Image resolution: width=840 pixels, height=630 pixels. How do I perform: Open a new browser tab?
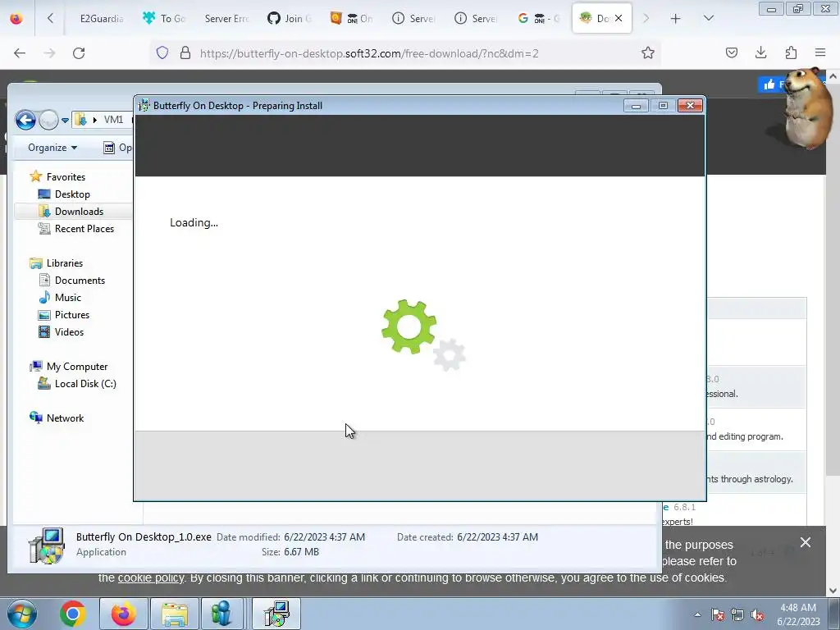tap(676, 18)
